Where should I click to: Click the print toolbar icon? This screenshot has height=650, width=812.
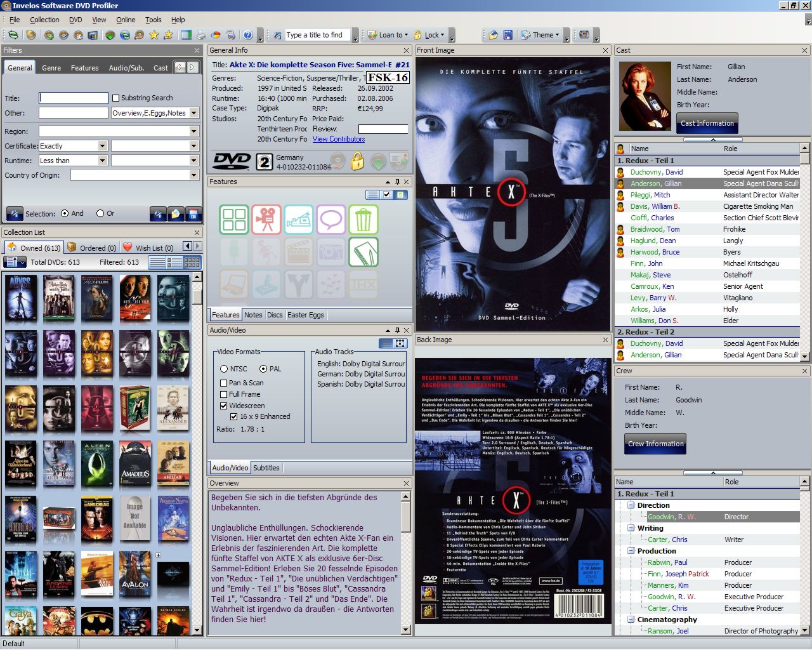[201, 35]
